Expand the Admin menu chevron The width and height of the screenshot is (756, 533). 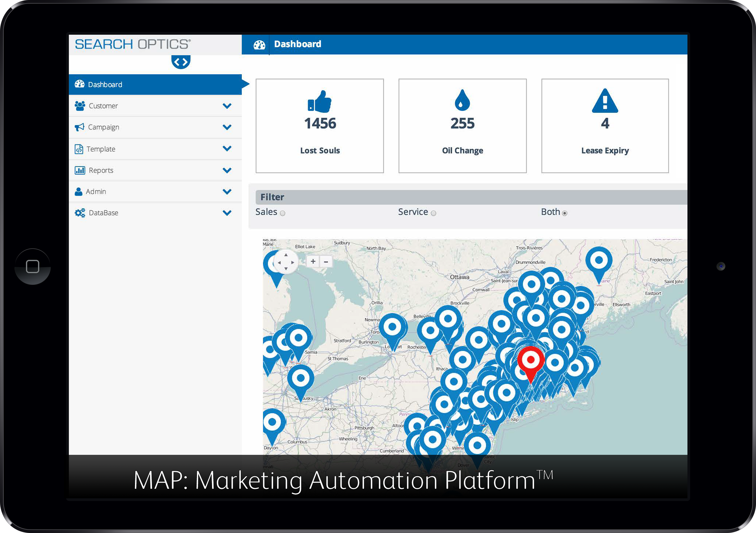pos(227,191)
